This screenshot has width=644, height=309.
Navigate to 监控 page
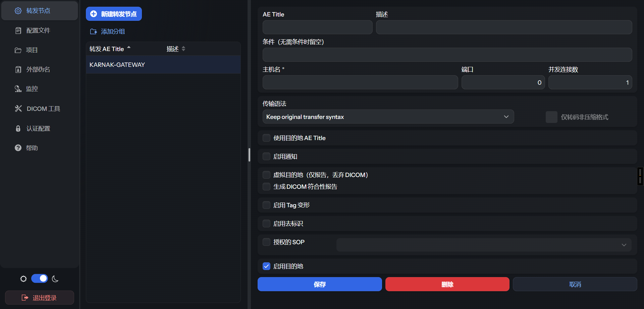pyautogui.click(x=40, y=89)
